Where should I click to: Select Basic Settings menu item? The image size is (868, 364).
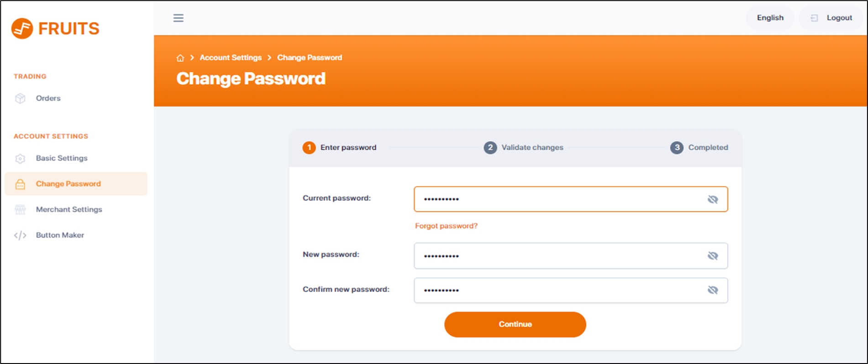(62, 158)
